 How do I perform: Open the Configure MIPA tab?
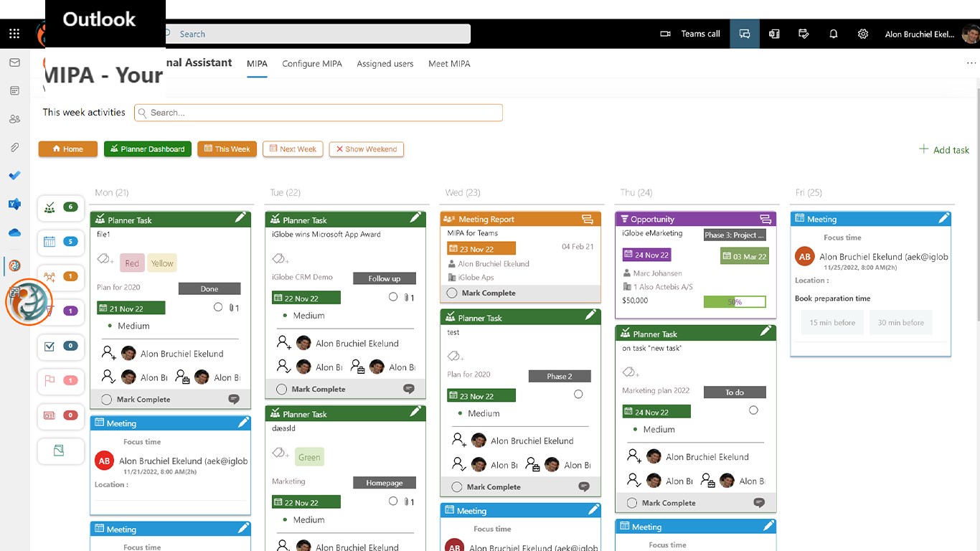pos(312,64)
